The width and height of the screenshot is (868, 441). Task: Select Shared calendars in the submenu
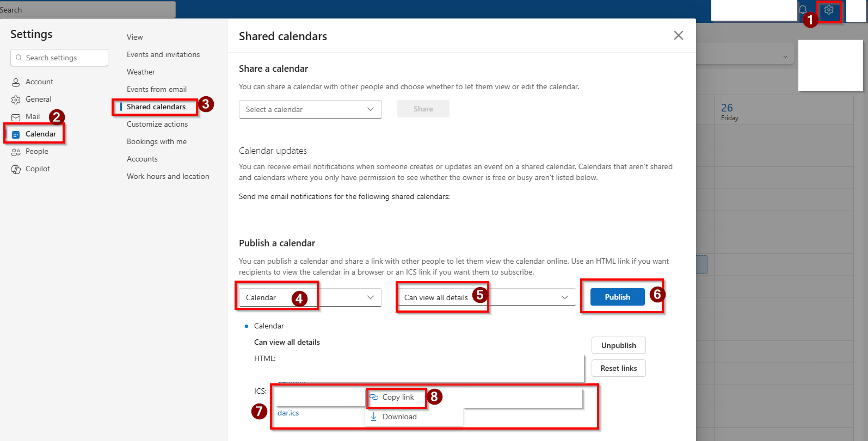[156, 107]
